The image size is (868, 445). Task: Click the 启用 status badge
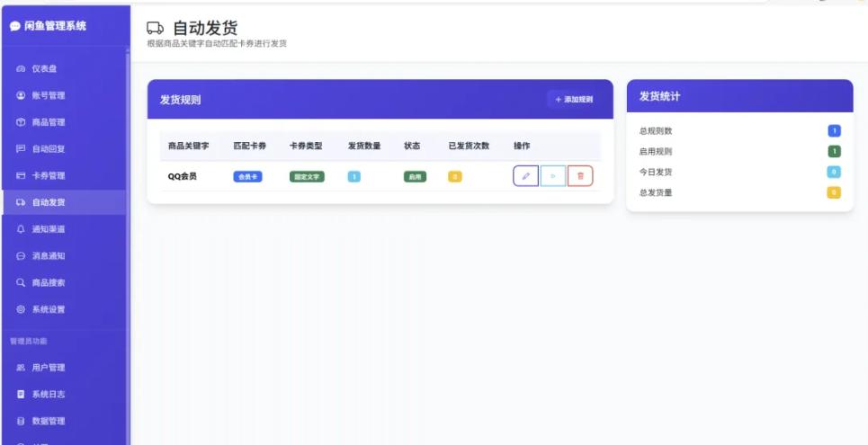pos(415,176)
